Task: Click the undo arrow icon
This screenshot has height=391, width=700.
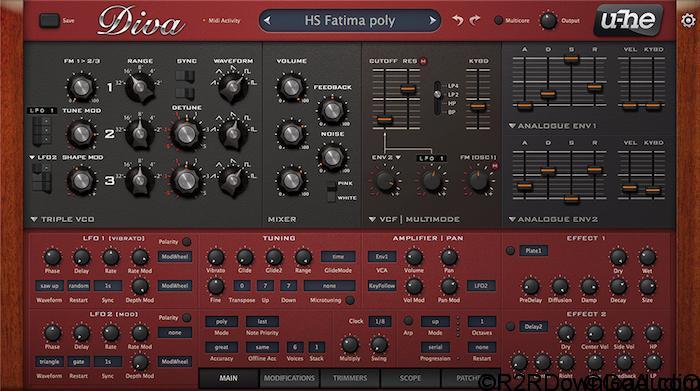Action: click(457, 20)
